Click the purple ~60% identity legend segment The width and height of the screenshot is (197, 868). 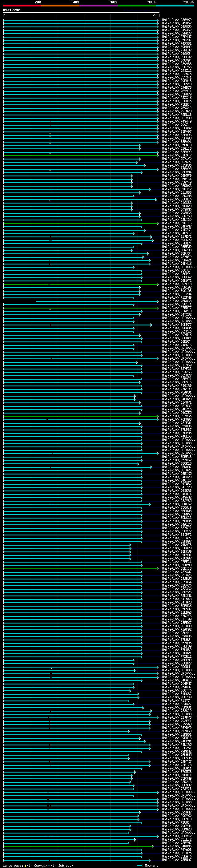(x=98, y=6)
